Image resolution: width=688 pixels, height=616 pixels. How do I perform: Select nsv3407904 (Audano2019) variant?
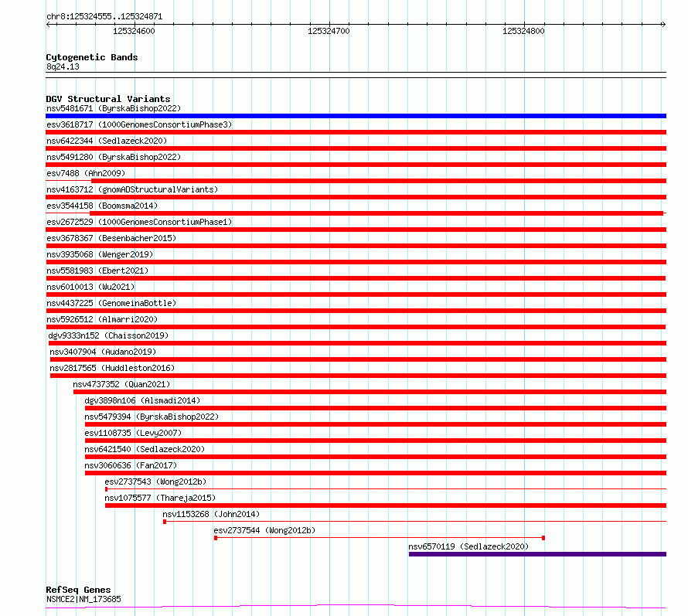tap(103, 352)
